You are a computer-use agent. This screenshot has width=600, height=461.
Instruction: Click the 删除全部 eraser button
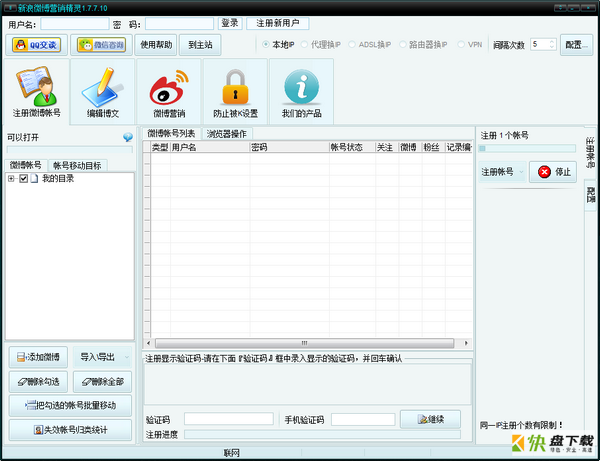[103, 381]
